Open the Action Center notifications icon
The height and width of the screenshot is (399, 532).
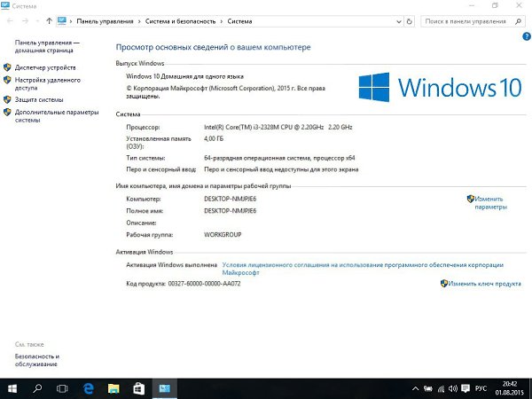465,389
